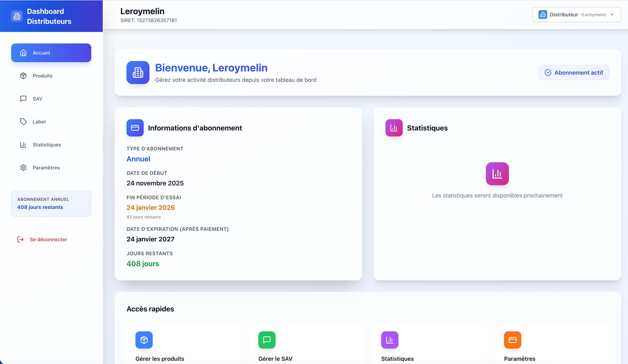628x364 pixels.
Task: Click the purple Statistiques quick-access icon
Action: pyautogui.click(x=389, y=340)
